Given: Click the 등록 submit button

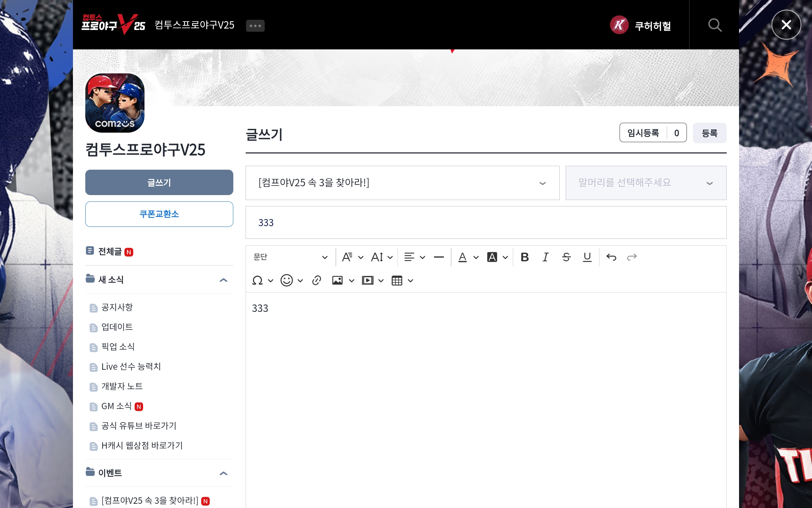Looking at the screenshot, I should [x=709, y=133].
